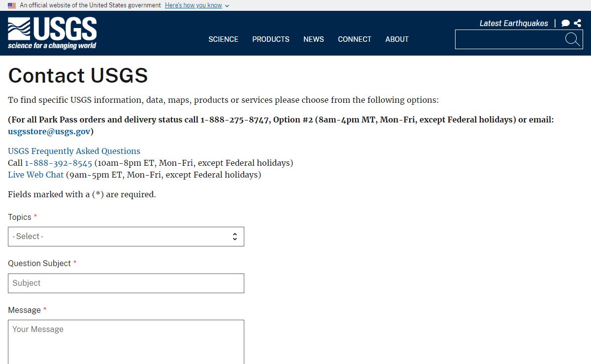The width and height of the screenshot is (591, 364).
Task: Open the PRODUCTS menu
Action: (271, 39)
